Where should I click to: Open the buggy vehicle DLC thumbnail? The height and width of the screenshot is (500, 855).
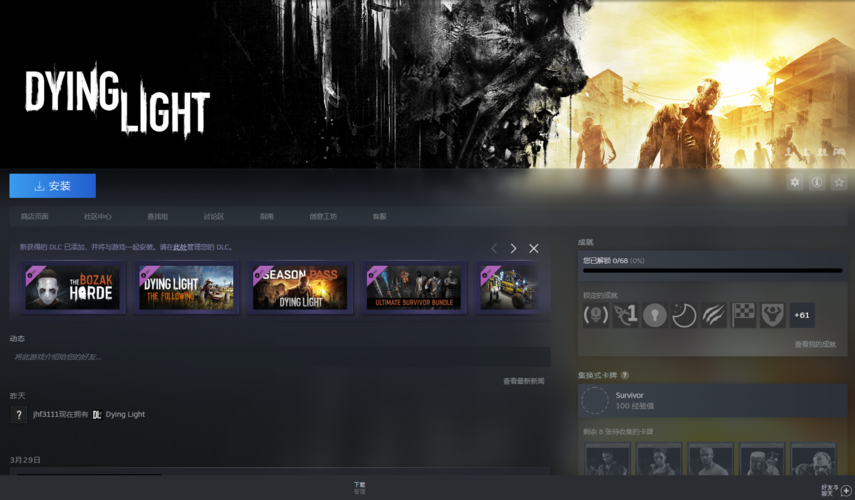[510, 287]
